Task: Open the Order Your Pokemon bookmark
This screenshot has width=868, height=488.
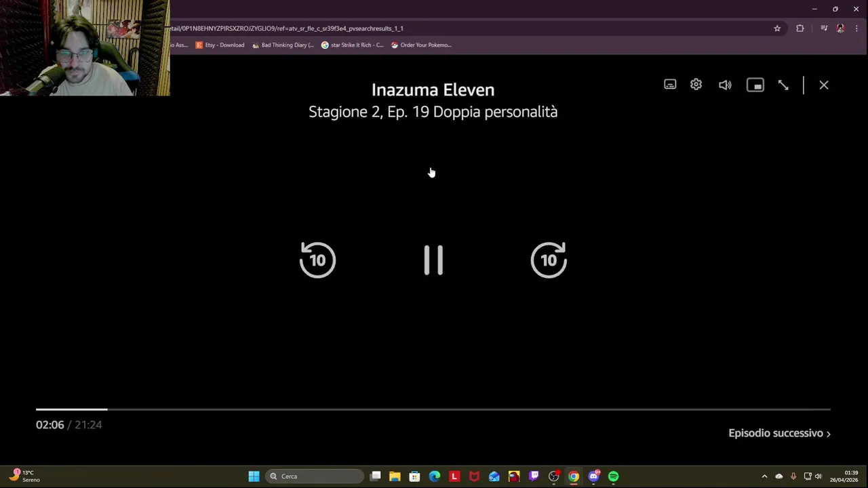Action: point(421,45)
